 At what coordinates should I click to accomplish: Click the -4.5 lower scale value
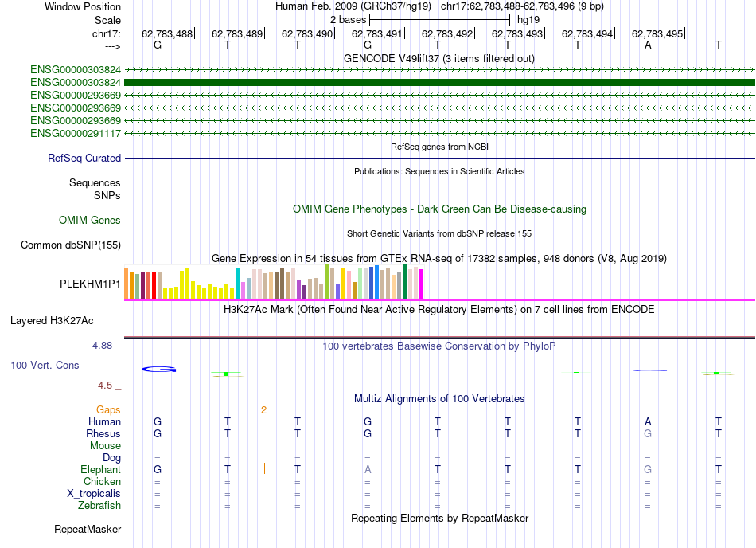pos(103,385)
